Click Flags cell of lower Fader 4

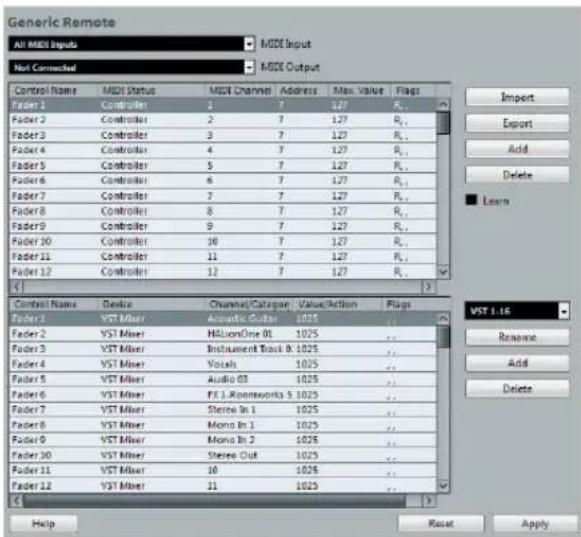point(409,364)
